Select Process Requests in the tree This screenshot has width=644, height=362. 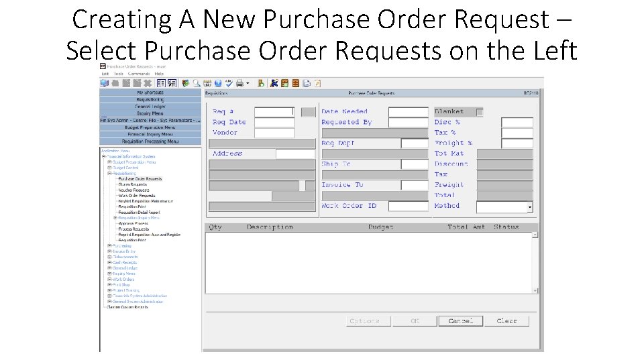coord(134,229)
